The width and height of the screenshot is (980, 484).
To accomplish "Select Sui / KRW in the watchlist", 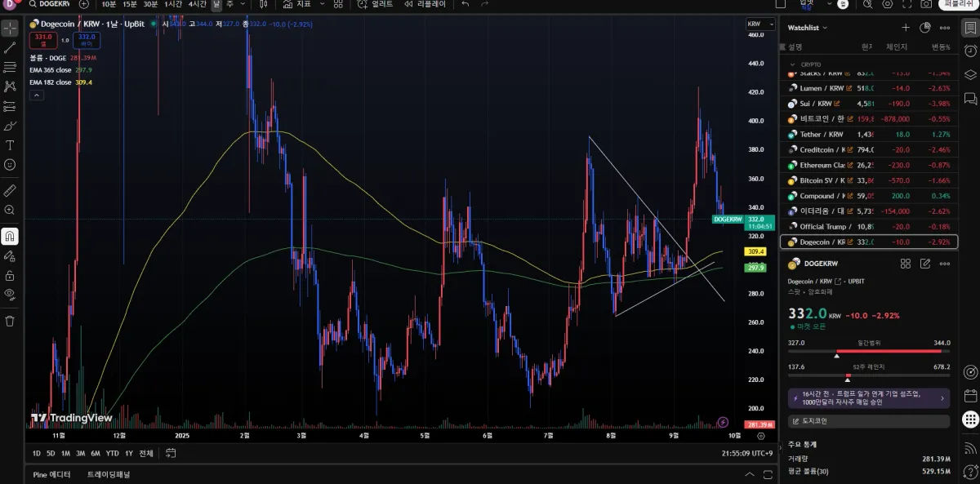I will [x=869, y=104].
